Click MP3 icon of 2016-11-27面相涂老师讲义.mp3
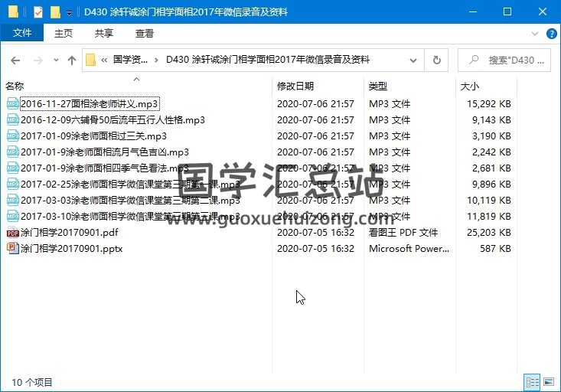Screen dimensions: 561x392 coord(12,104)
